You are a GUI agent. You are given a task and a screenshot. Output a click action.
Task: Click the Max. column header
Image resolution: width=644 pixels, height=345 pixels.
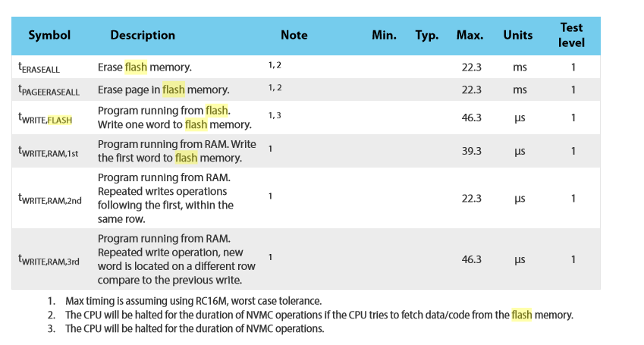pos(470,35)
